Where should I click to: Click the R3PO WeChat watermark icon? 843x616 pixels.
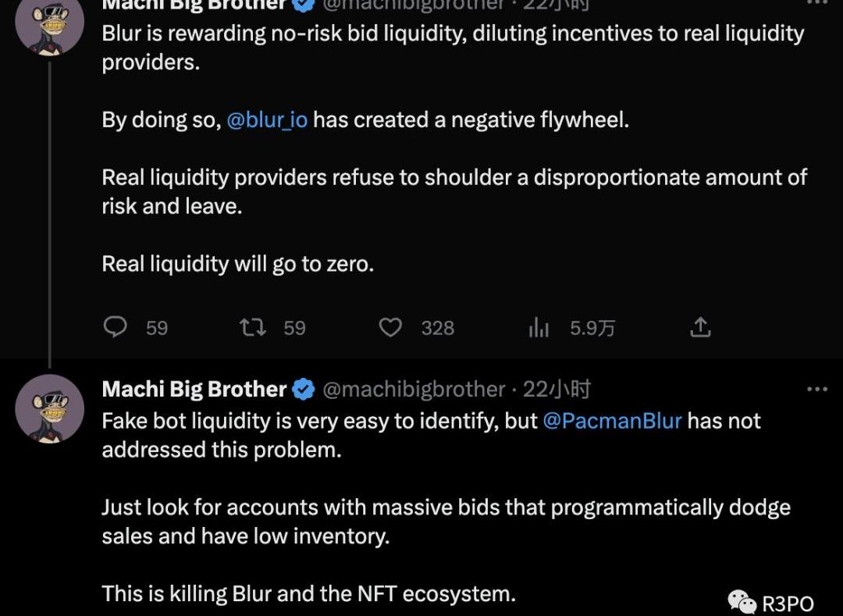[x=742, y=602]
